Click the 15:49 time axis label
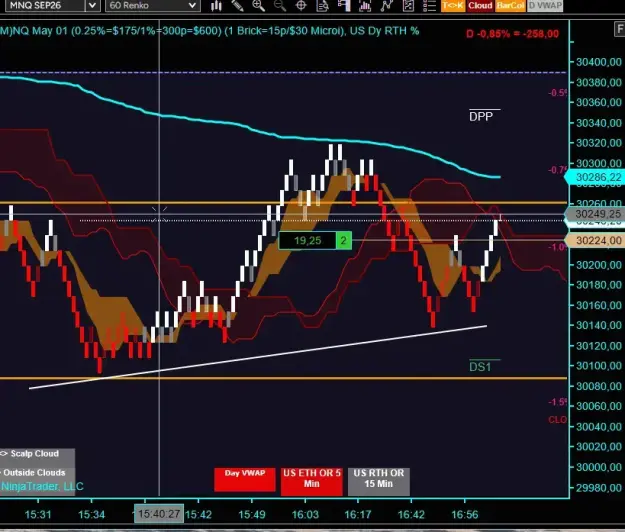The image size is (625, 532). (x=252, y=514)
